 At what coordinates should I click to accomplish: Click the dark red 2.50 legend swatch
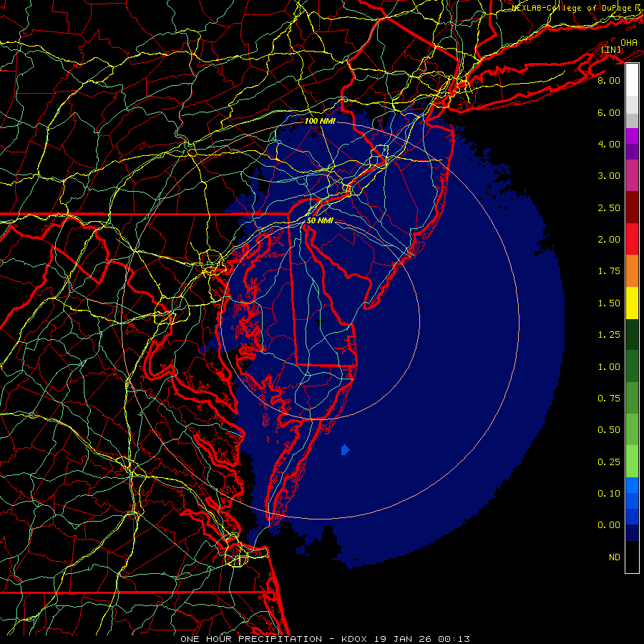[632, 208]
